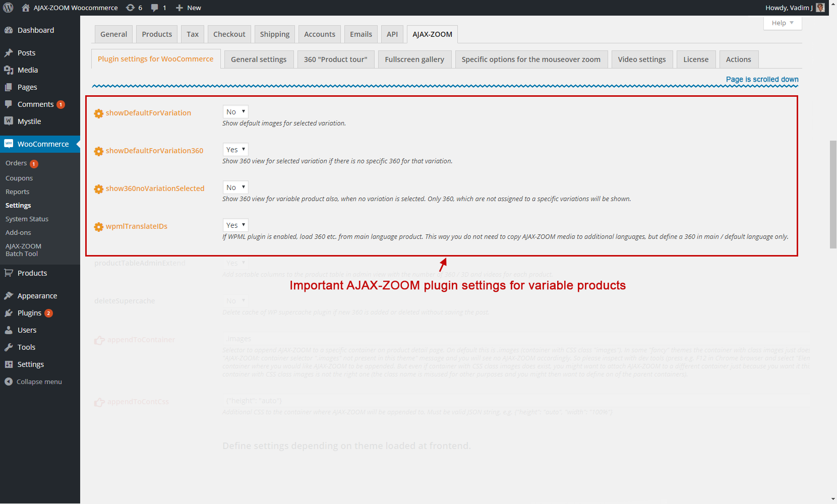
Task: Click the page vertical scrollbar thumb
Action: pyautogui.click(x=833, y=195)
